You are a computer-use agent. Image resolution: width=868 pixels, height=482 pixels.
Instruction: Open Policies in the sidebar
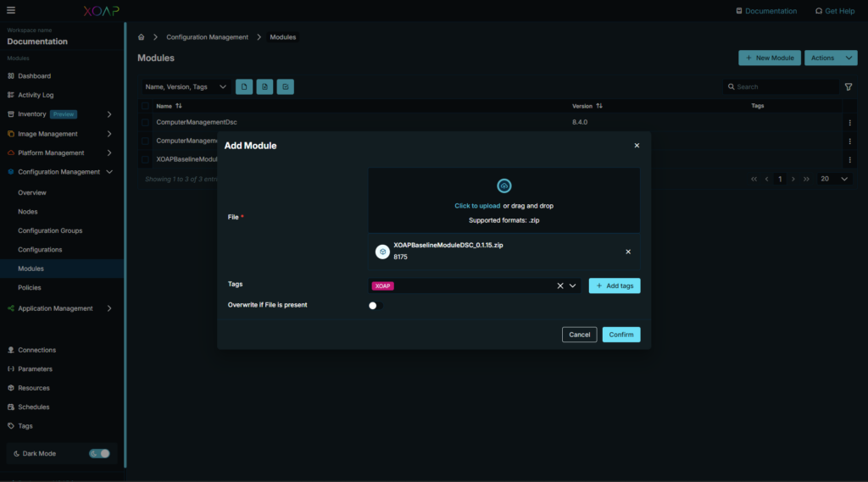[30, 288]
